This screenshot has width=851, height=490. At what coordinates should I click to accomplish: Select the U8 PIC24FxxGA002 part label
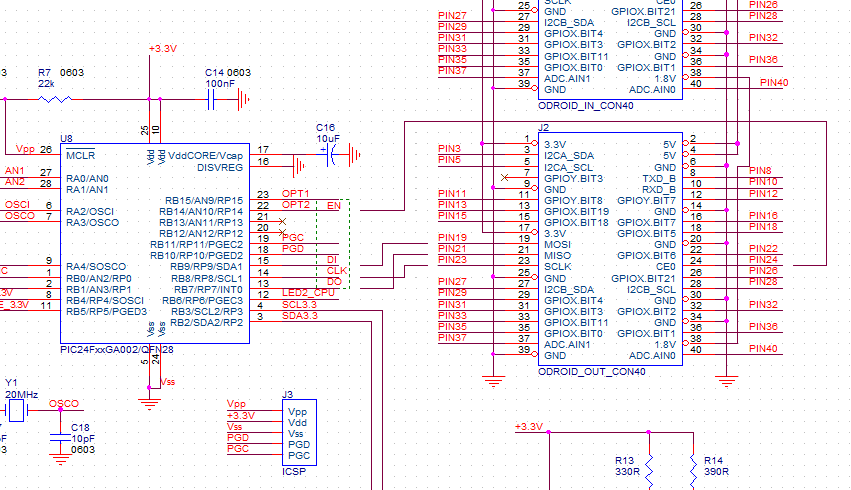coord(117,349)
